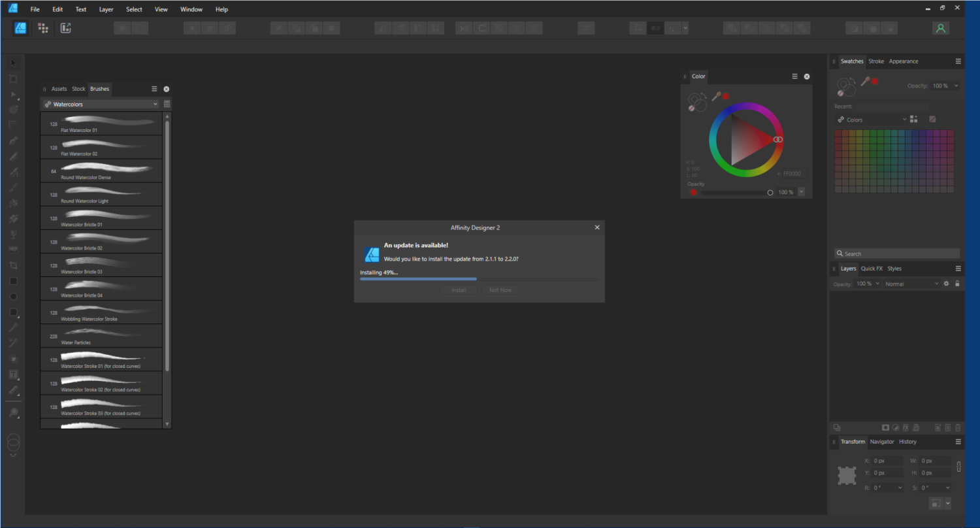Switch to the Quick FX tab
The image size is (980, 528).
[x=872, y=269]
